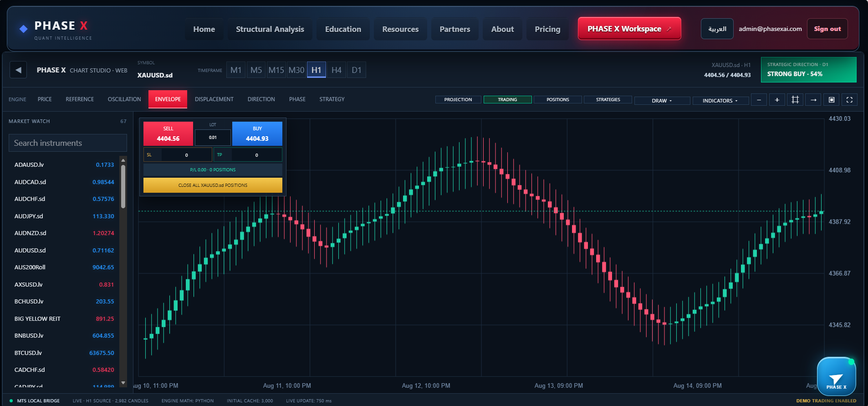Open the ENVELOPE engine tab
The height and width of the screenshot is (406, 868).
(x=168, y=99)
